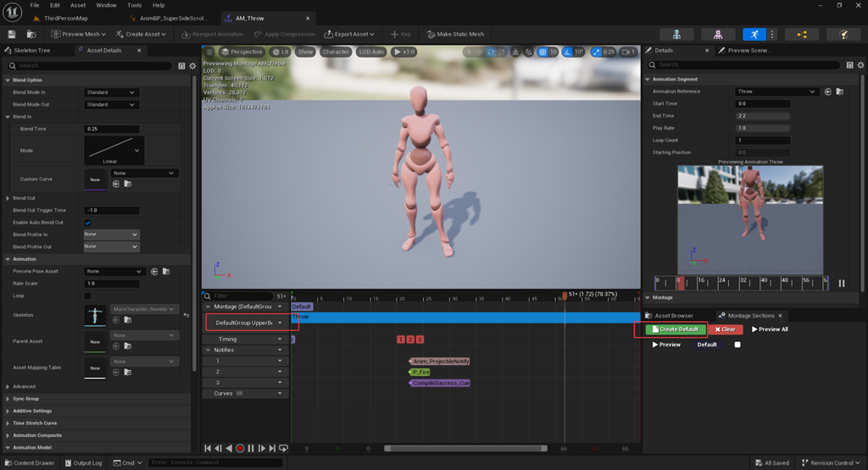Open the DefaultGroup.UpperBody slot dropdown arrow
868x470 pixels.
[x=280, y=323]
